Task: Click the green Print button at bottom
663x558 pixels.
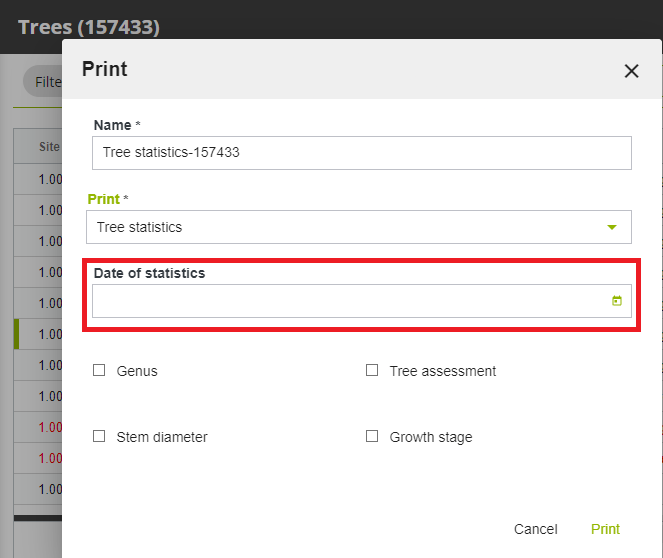Action: [605, 529]
